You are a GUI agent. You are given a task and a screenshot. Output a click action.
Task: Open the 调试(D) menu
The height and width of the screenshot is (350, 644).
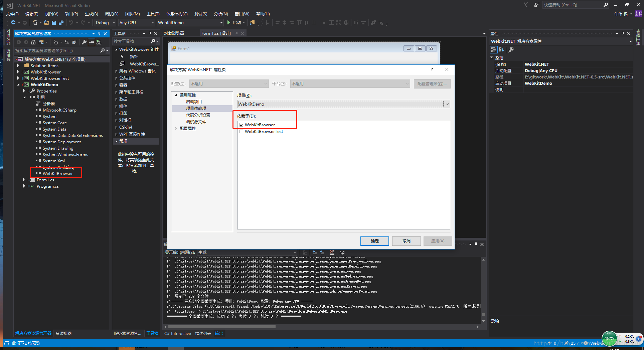(x=112, y=14)
